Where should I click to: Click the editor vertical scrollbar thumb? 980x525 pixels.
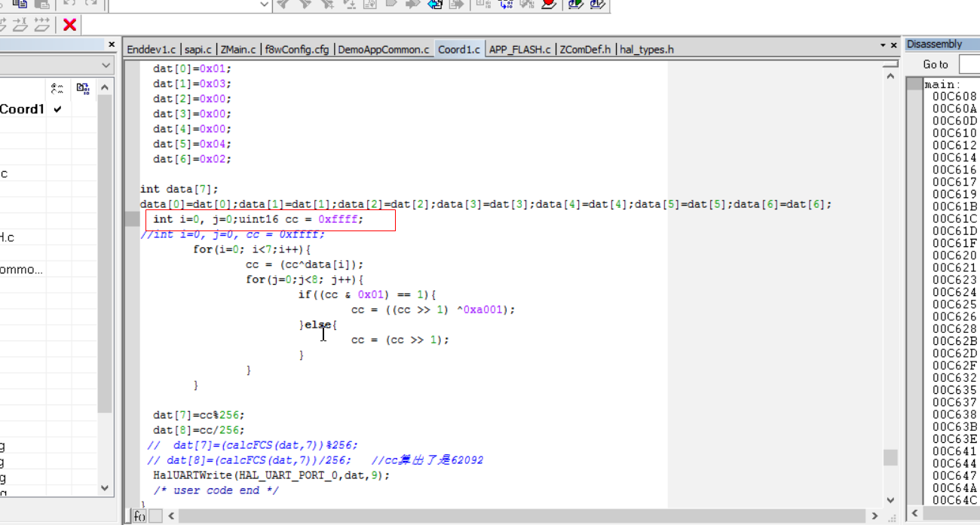890,458
